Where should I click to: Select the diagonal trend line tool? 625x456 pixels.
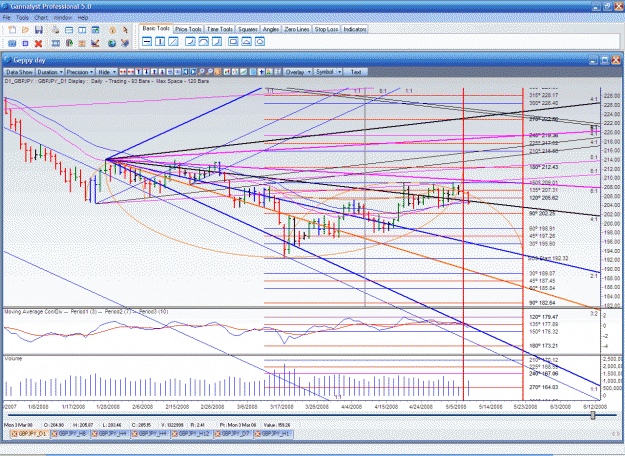173,41
